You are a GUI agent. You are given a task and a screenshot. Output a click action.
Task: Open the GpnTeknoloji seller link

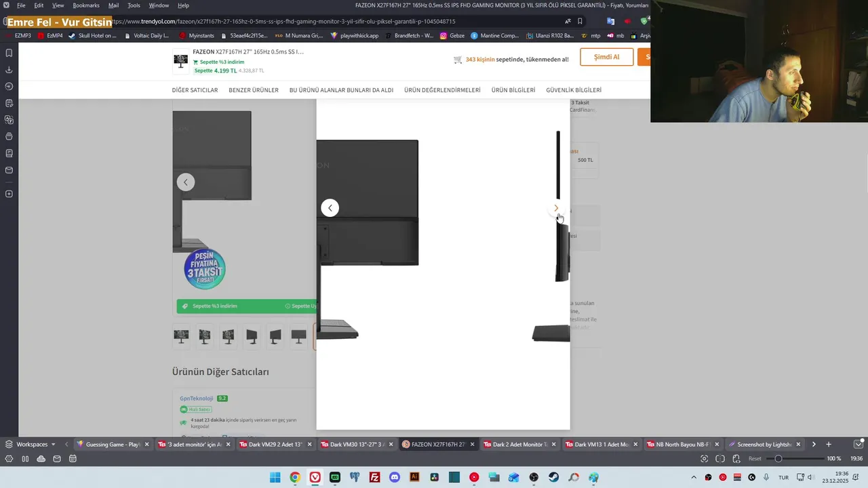click(197, 399)
